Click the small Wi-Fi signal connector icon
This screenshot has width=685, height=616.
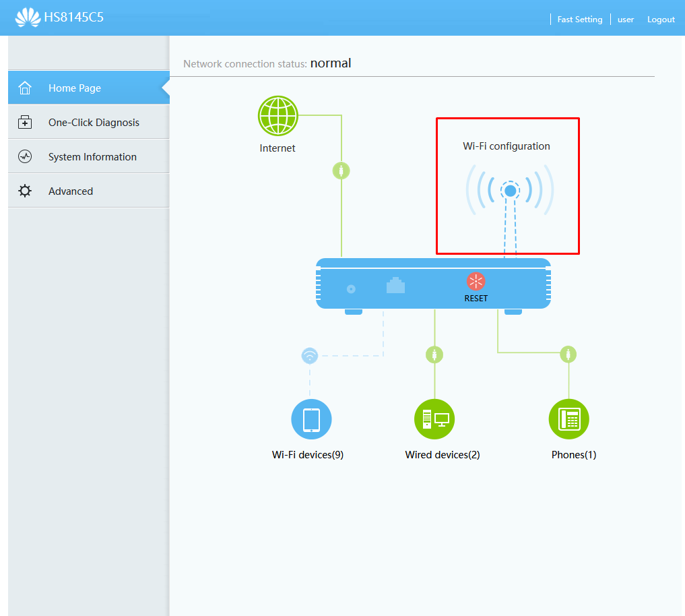point(310,355)
